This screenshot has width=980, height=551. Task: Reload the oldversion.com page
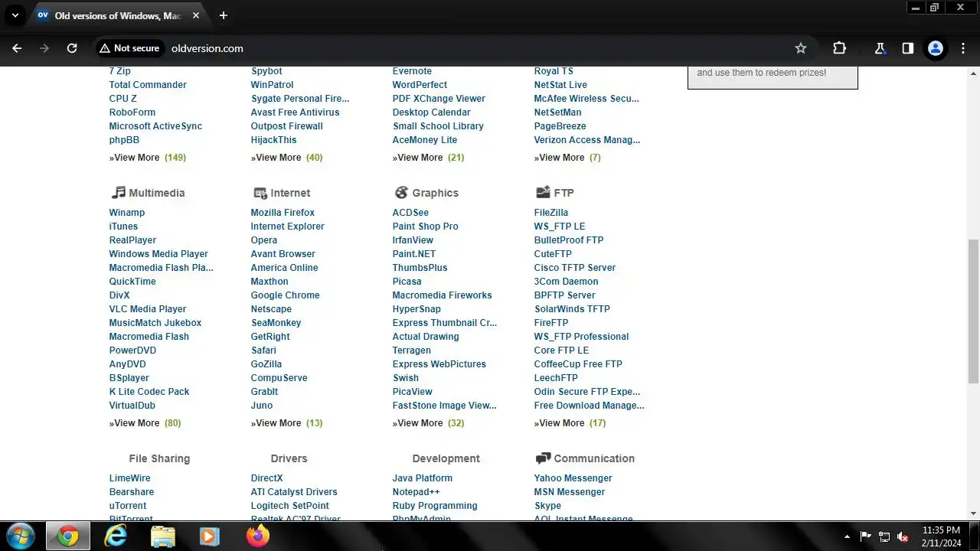pyautogui.click(x=72, y=48)
